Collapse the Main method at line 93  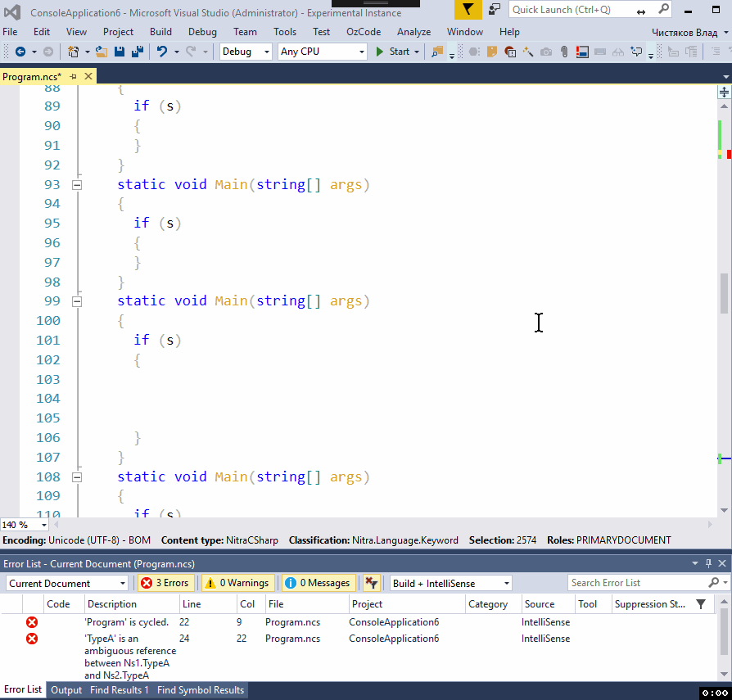point(77,185)
